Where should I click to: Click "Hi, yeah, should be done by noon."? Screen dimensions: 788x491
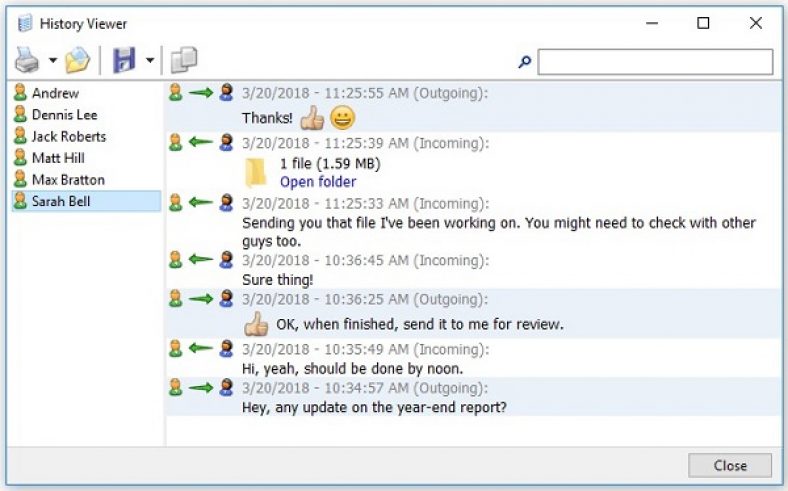click(352, 369)
